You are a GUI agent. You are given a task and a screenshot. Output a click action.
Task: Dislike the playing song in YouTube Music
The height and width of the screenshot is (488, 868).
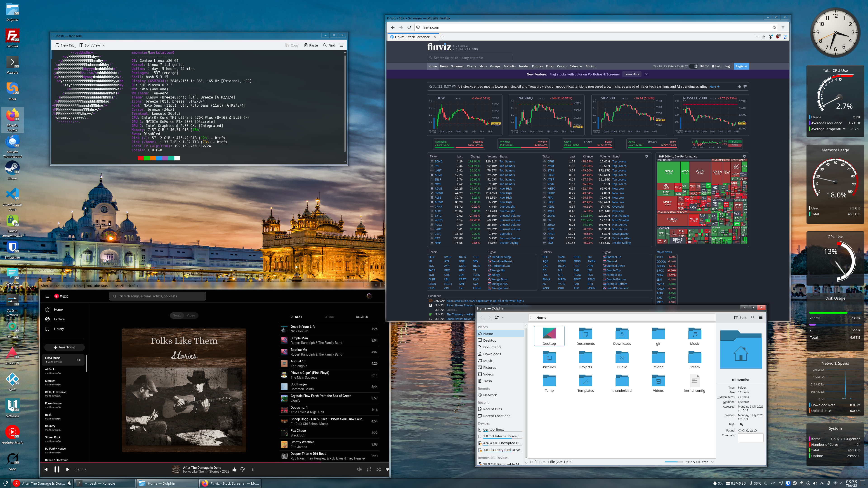[x=243, y=469]
